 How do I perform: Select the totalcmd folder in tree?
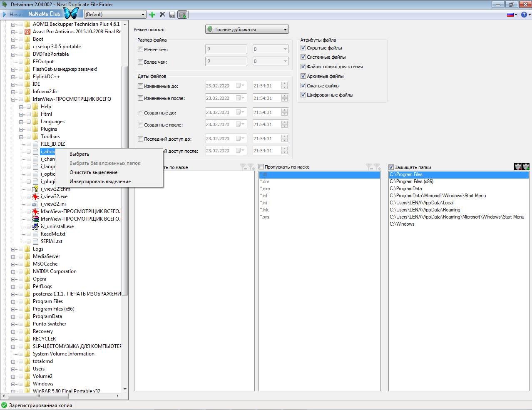[x=43, y=361]
